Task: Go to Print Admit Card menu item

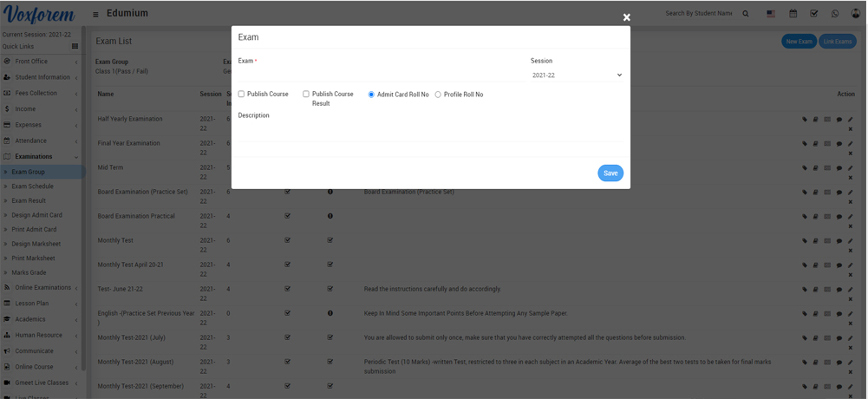Action: pyautogui.click(x=34, y=230)
